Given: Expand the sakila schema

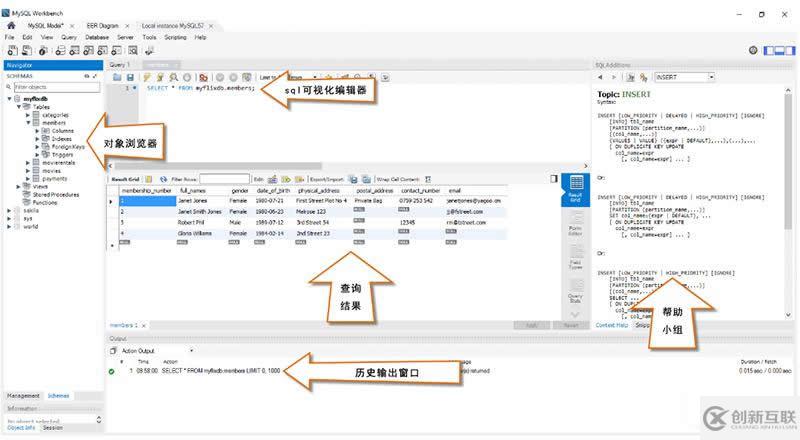Looking at the screenshot, I should pyautogui.click(x=9, y=210).
